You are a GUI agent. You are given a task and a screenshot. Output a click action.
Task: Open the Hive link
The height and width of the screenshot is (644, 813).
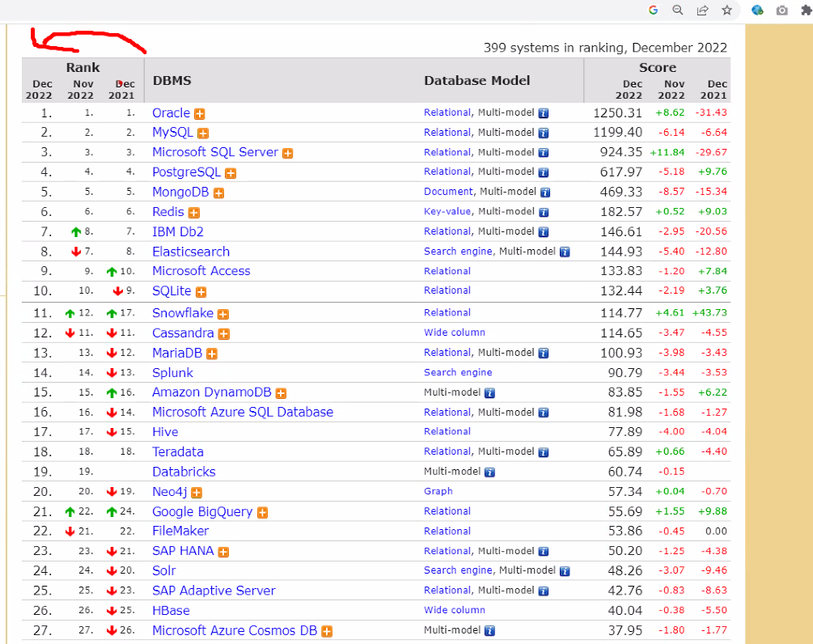[x=165, y=432]
